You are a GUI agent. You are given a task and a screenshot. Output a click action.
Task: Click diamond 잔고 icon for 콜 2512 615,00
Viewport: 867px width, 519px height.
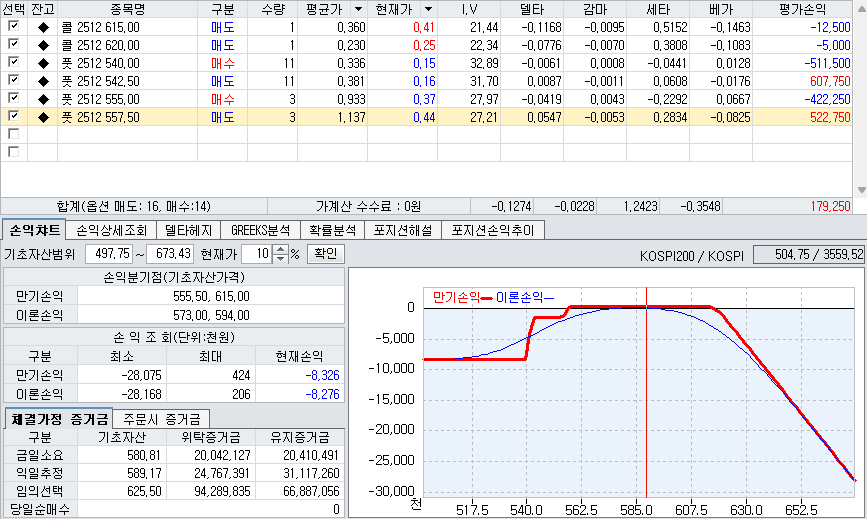coord(43,27)
